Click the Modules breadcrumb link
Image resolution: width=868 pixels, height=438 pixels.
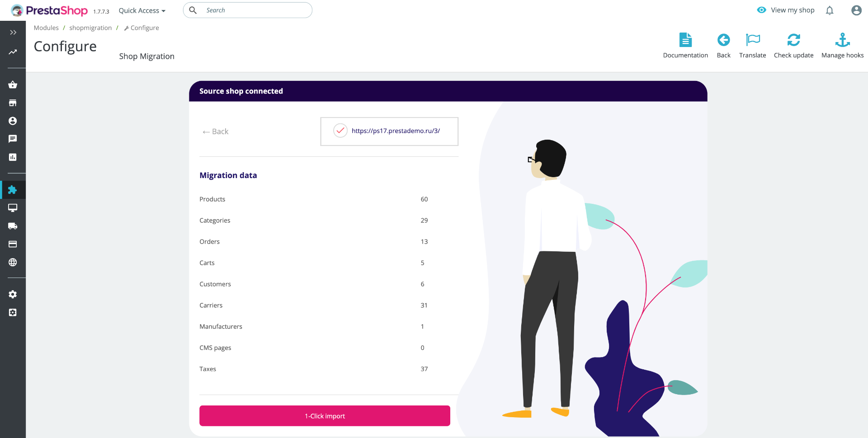(x=46, y=28)
